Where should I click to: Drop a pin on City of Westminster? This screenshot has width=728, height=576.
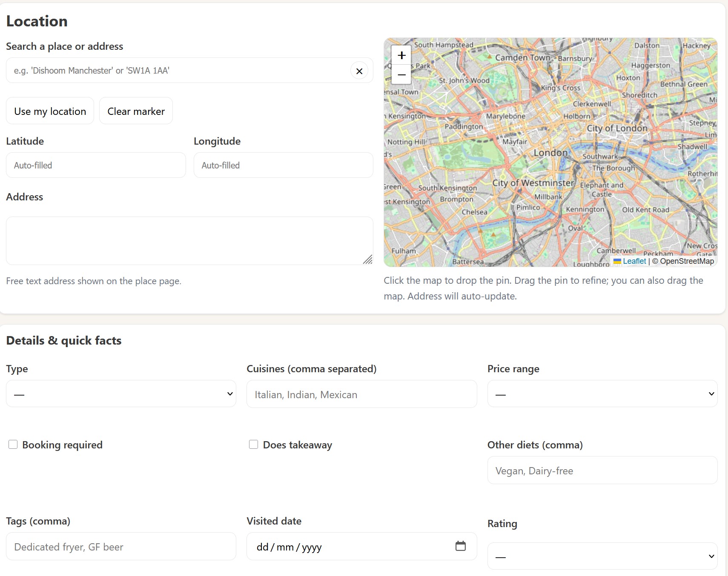533,183
